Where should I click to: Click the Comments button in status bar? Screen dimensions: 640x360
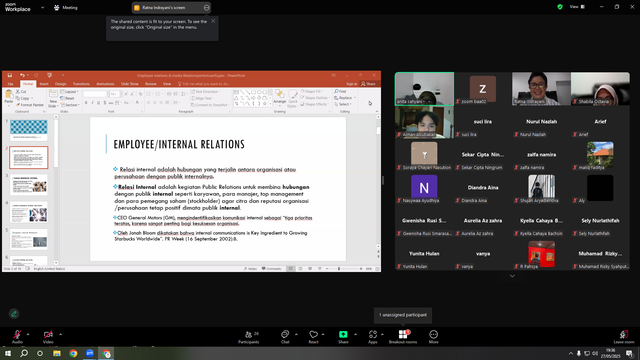click(x=271, y=269)
